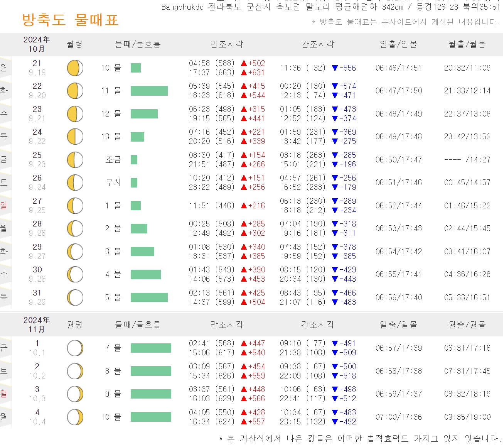Toggle the 무시 tide row marker
The height and width of the screenshot is (446, 504).
pyautogui.click(x=134, y=182)
